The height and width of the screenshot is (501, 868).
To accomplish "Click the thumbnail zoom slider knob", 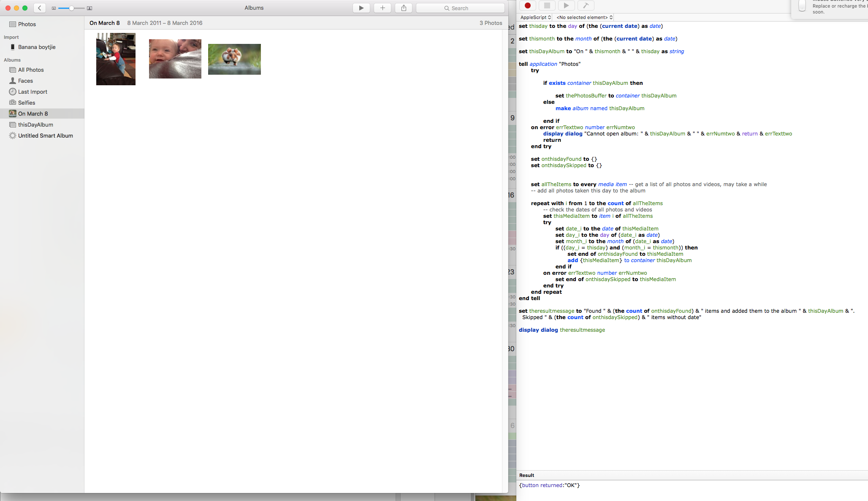I will point(71,8).
